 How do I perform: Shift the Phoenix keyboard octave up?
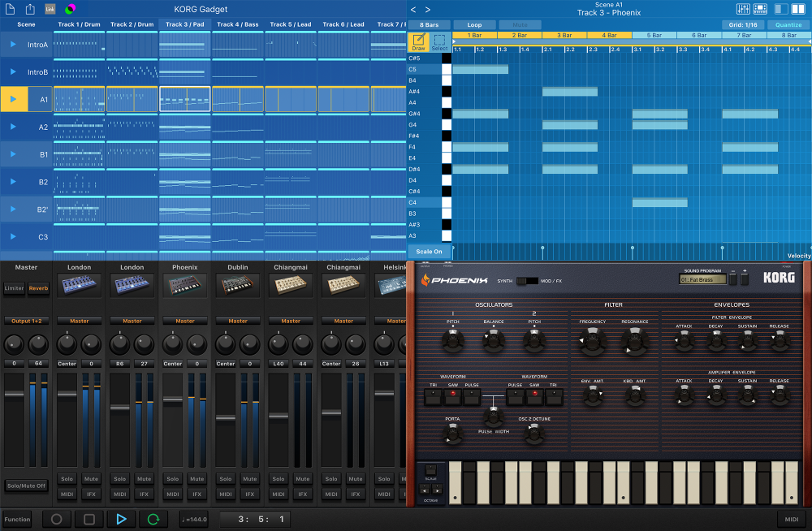click(x=437, y=490)
